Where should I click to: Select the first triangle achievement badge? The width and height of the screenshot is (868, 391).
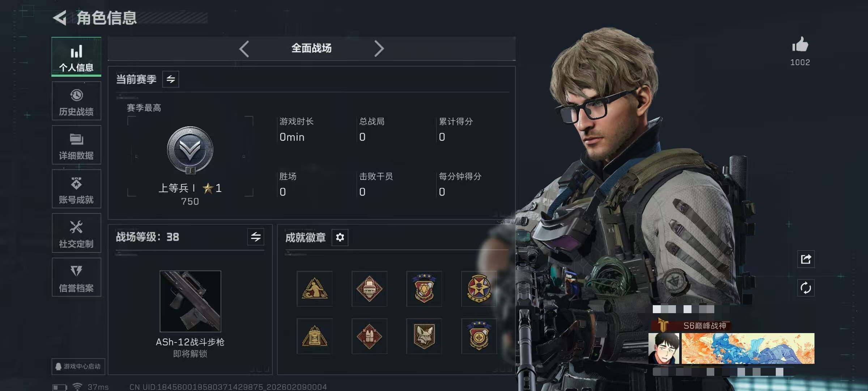tap(315, 289)
